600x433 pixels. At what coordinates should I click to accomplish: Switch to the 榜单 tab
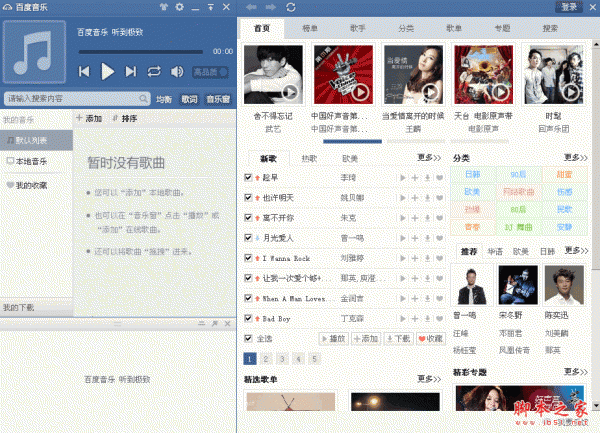tap(310, 28)
